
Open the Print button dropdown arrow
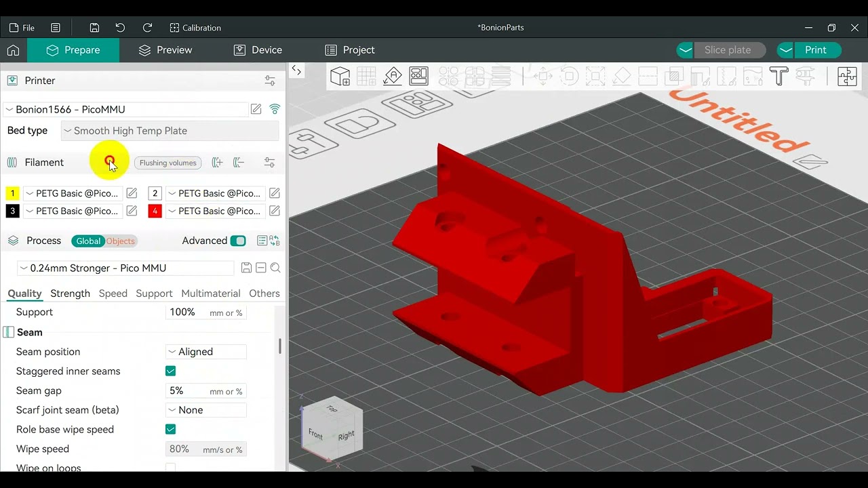786,50
